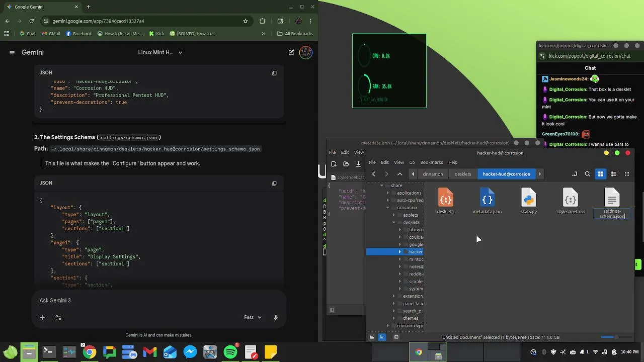Show Places sidebar in file manager

[372, 337]
